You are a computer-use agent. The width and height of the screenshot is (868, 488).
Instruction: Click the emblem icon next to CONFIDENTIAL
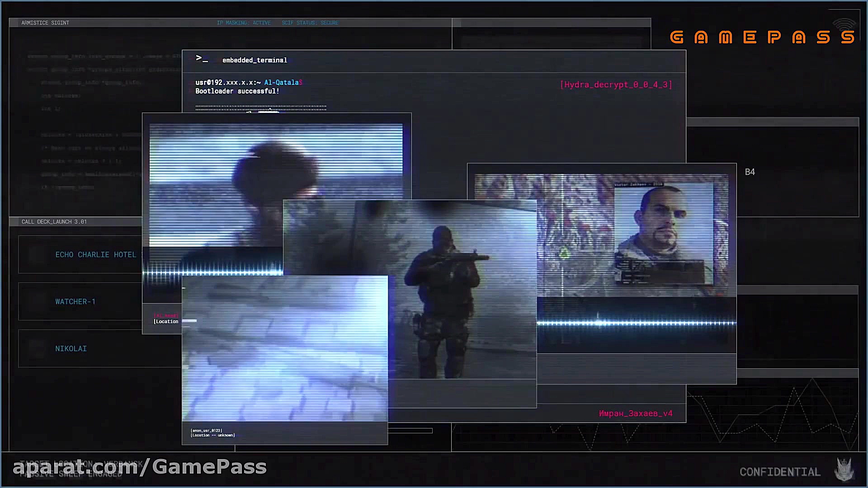point(844,469)
